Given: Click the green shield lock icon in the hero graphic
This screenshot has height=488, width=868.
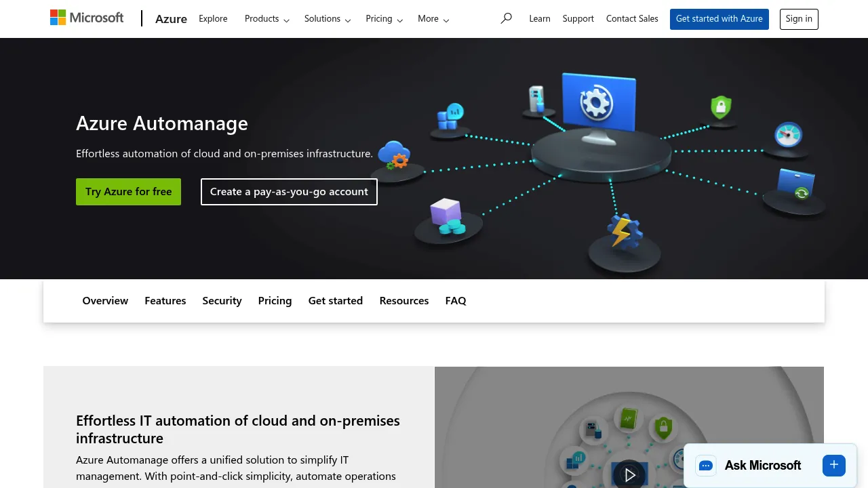Looking at the screenshot, I should point(720,107).
